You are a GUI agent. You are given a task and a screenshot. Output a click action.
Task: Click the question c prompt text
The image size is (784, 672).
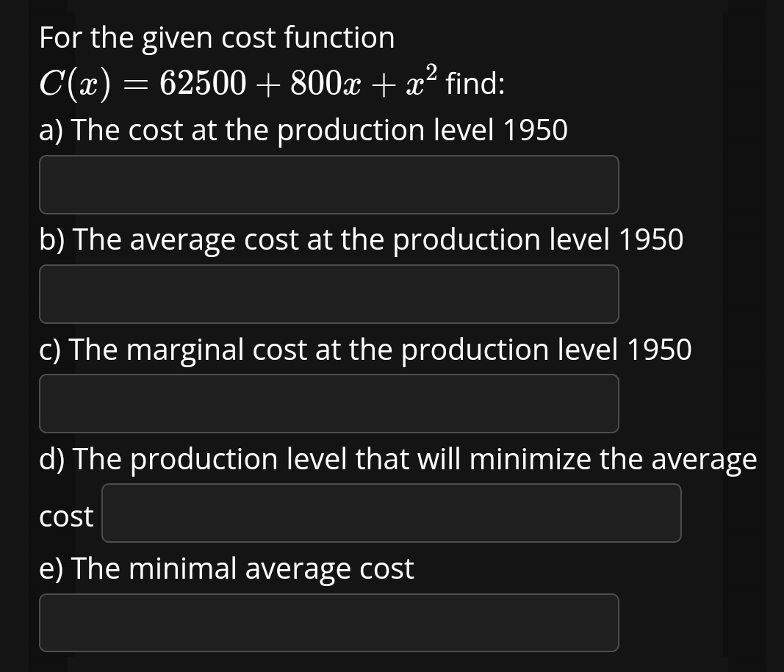point(365,350)
